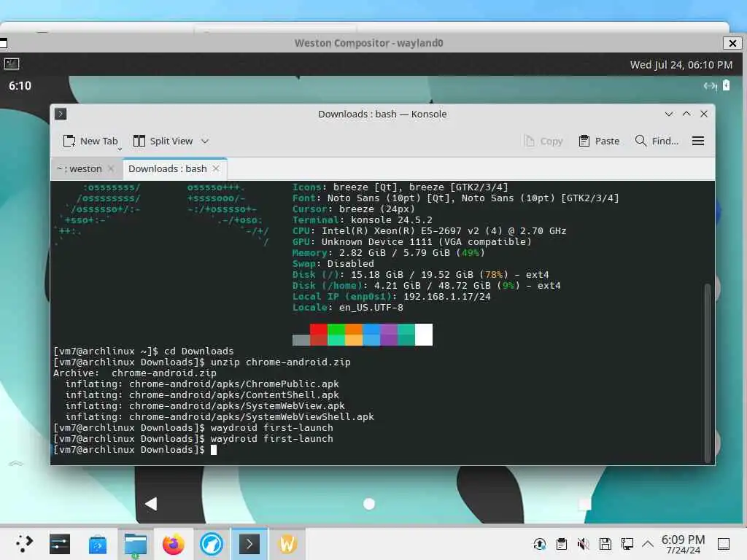
Task: Click the 'ChromePublic.apk' inflating line
Action: click(202, 384)
